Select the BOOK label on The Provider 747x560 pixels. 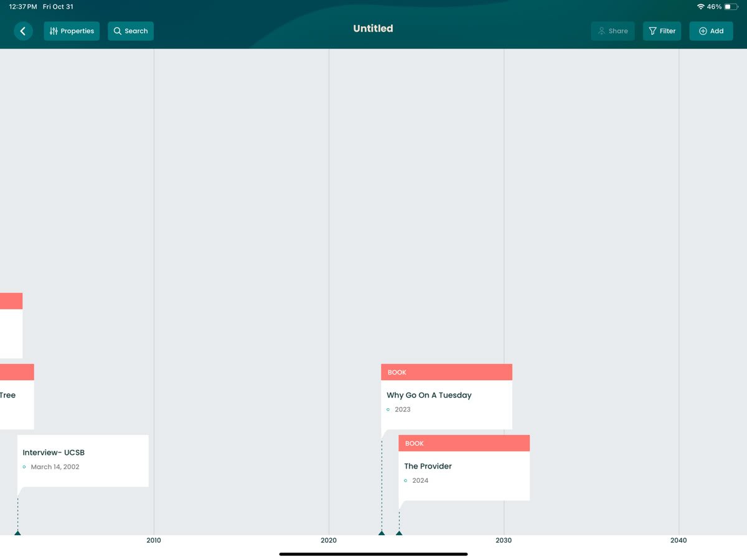(x=415, y=443)
